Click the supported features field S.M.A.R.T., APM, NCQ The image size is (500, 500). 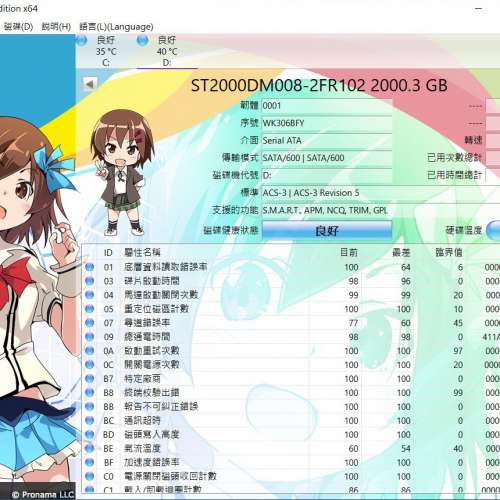381,210
